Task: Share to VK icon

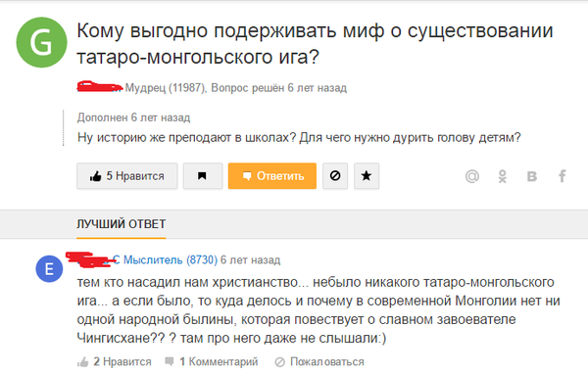Action: tap(532, 176)
